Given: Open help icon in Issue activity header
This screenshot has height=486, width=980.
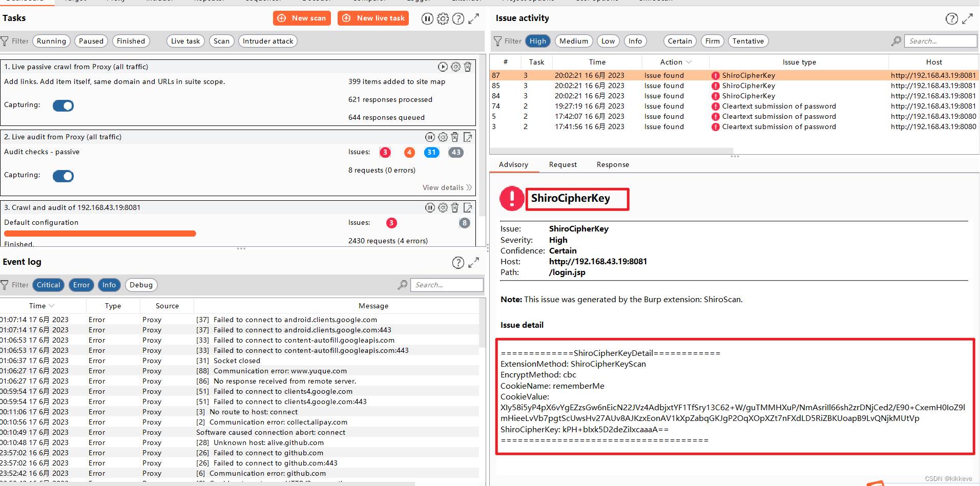Looking at the screenshot, I should tap(951, 18).
